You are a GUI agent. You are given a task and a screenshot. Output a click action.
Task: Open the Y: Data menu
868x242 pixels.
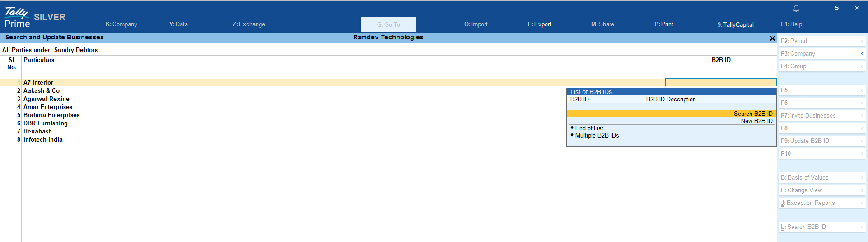coord(178,24)
